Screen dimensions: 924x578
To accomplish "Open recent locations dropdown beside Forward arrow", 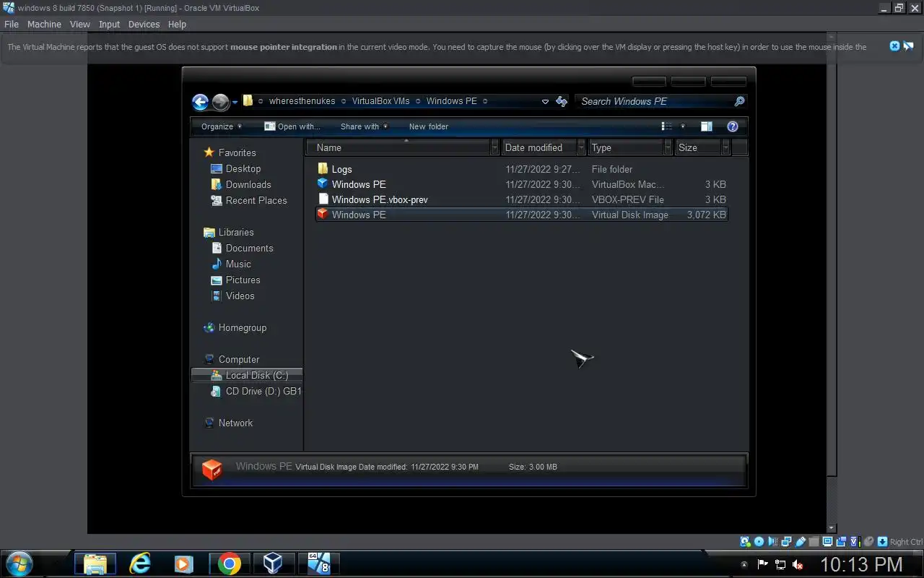I will [235, 103].
